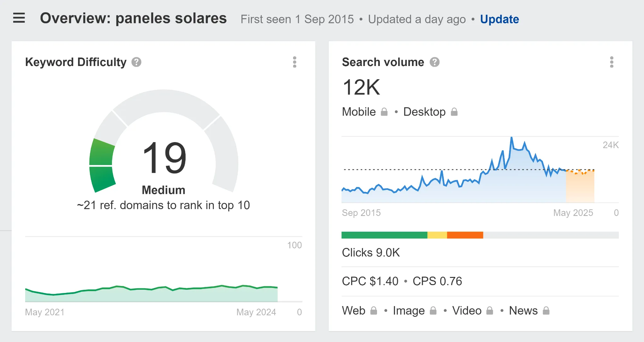This screenshot has height=342, width=644.
Task: Open the hamburger navigation menu
Action: (19, 18)
